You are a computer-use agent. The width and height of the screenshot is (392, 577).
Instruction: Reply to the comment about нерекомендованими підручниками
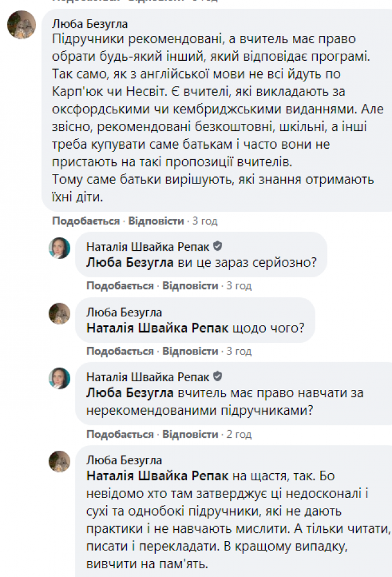pyautogui.click(x=190, y=434)
